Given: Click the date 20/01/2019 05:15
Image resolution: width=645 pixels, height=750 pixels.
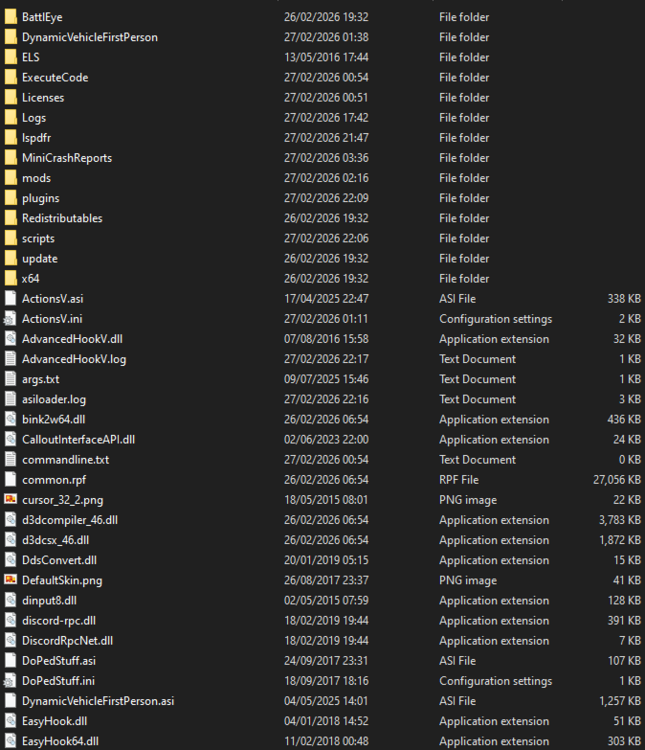Looking at the screenshot, I should click(326, 560).
